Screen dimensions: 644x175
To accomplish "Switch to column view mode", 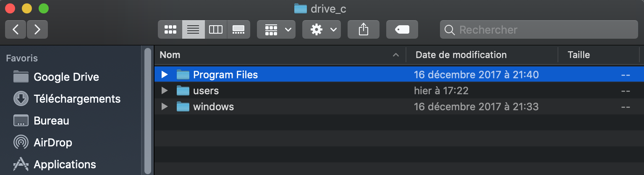I will pyautogui.click(x=216, y=29).
